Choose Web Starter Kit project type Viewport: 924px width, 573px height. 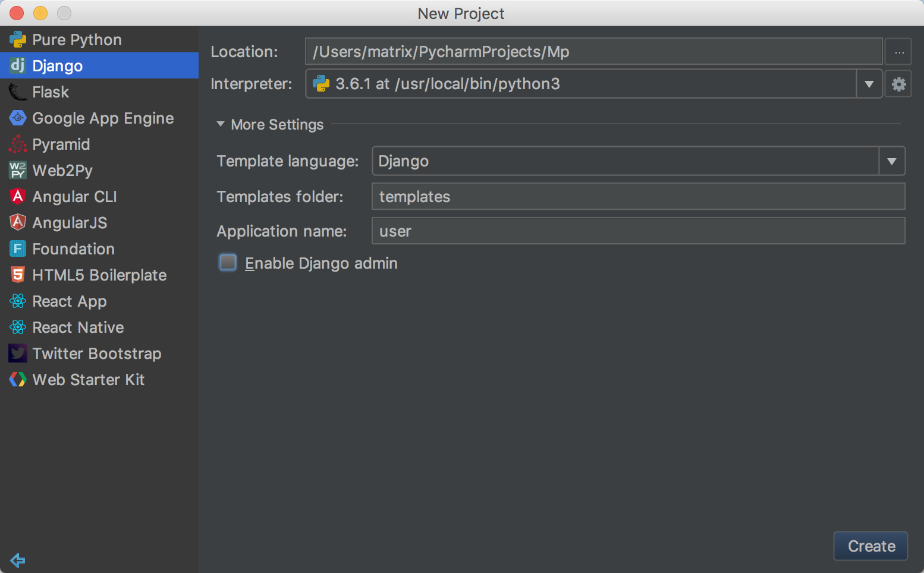tap(99, 379)
